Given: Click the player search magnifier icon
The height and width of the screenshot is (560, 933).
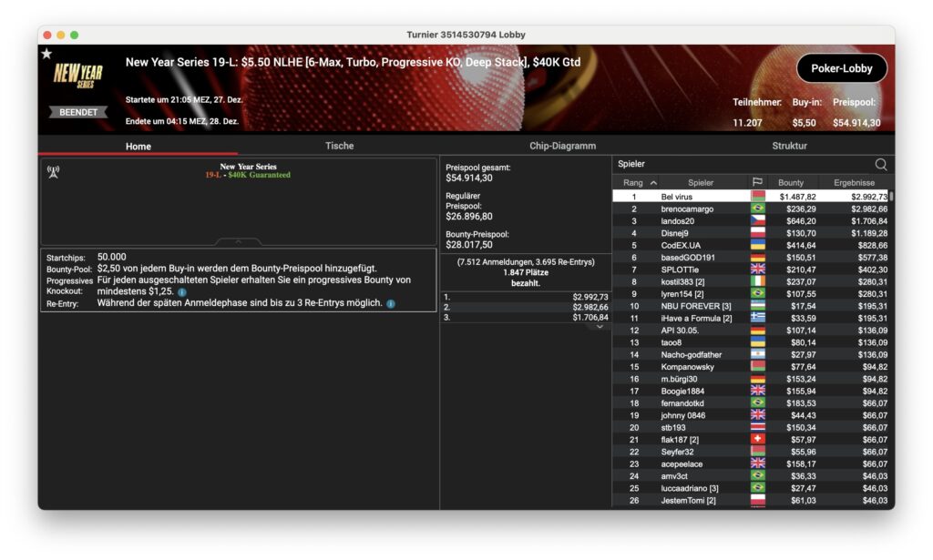Looking at the screenshot, I should [x=880, y=164].
